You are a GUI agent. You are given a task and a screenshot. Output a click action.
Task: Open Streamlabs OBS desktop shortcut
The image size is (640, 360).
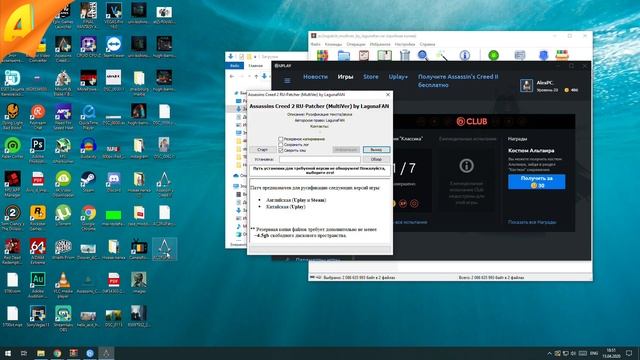point(63,318)
